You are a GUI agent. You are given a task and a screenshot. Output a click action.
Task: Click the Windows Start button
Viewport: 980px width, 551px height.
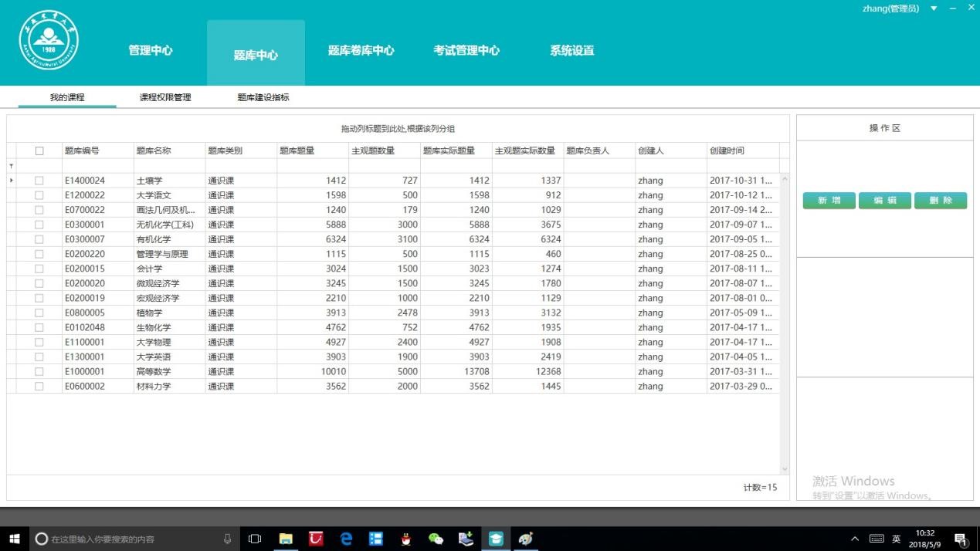point(14,539)
